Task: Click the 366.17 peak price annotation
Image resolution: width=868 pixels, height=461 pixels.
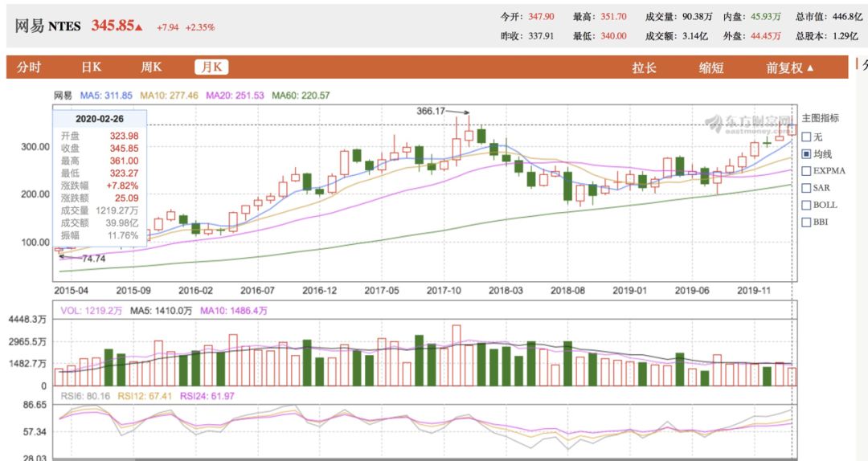Action: (431, 111)
